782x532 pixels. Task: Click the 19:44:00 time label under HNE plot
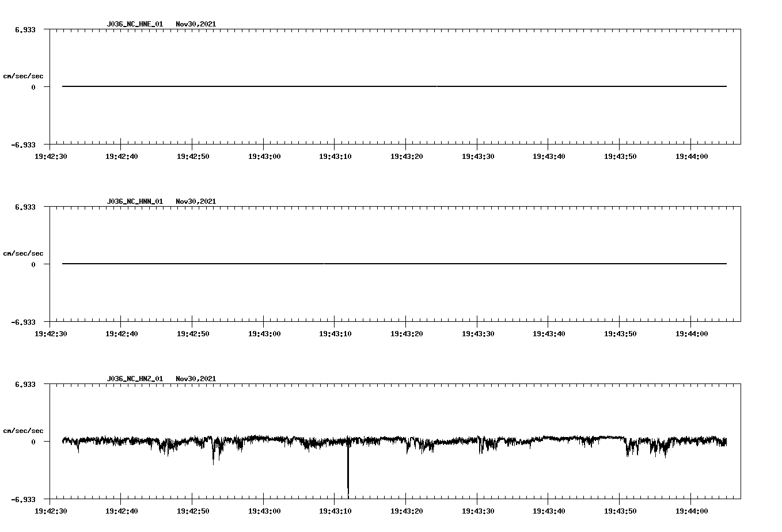(692, 156)
